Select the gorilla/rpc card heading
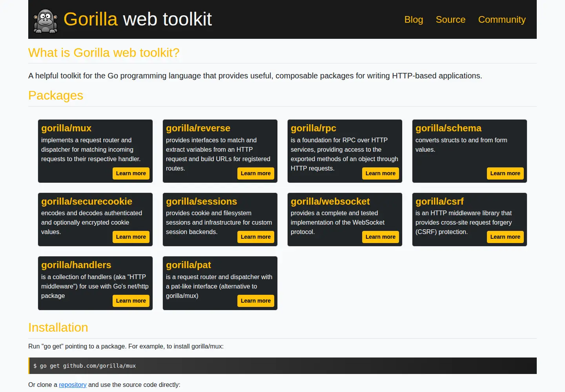Screen dimensions: 565x392 tap(313, 128)
